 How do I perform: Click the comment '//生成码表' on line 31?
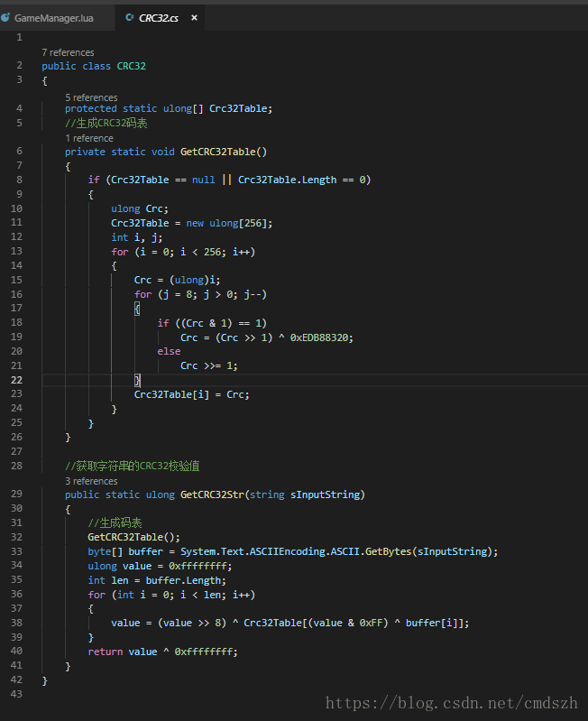click(x=115, y=522)
